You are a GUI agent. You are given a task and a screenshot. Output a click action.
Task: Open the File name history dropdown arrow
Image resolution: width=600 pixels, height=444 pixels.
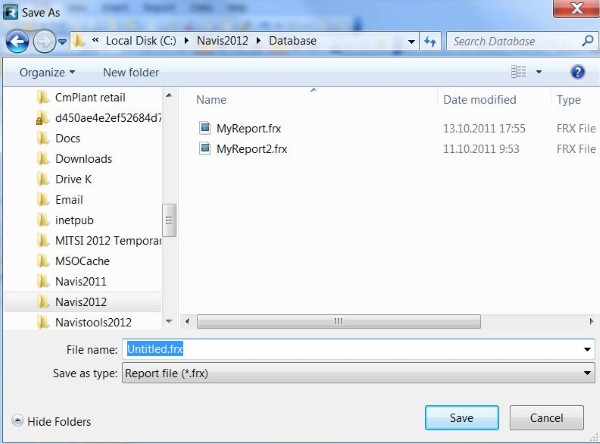coord(587,349)
